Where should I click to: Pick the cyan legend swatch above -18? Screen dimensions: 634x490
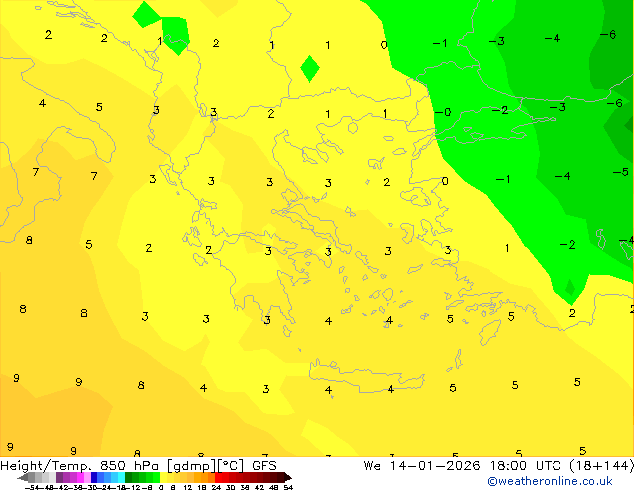point(121,477)
